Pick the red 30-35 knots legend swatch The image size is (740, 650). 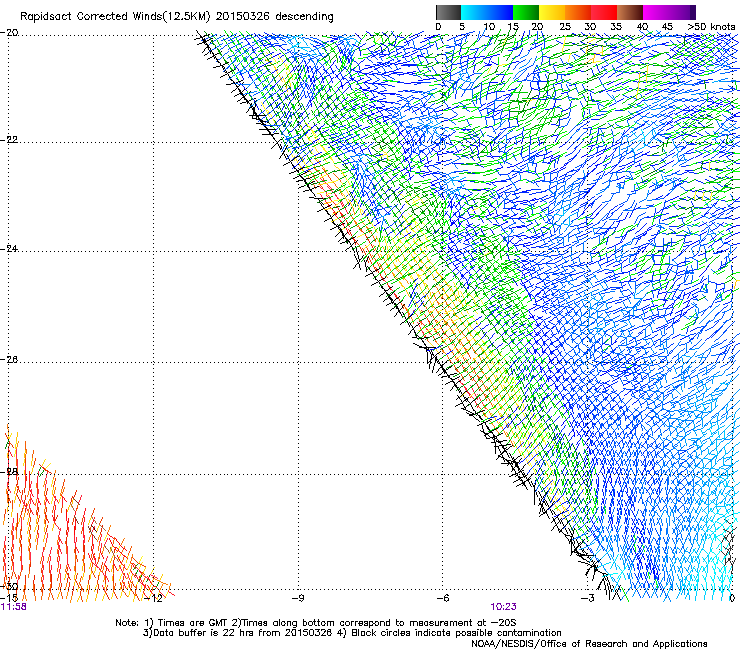point(604,12)
